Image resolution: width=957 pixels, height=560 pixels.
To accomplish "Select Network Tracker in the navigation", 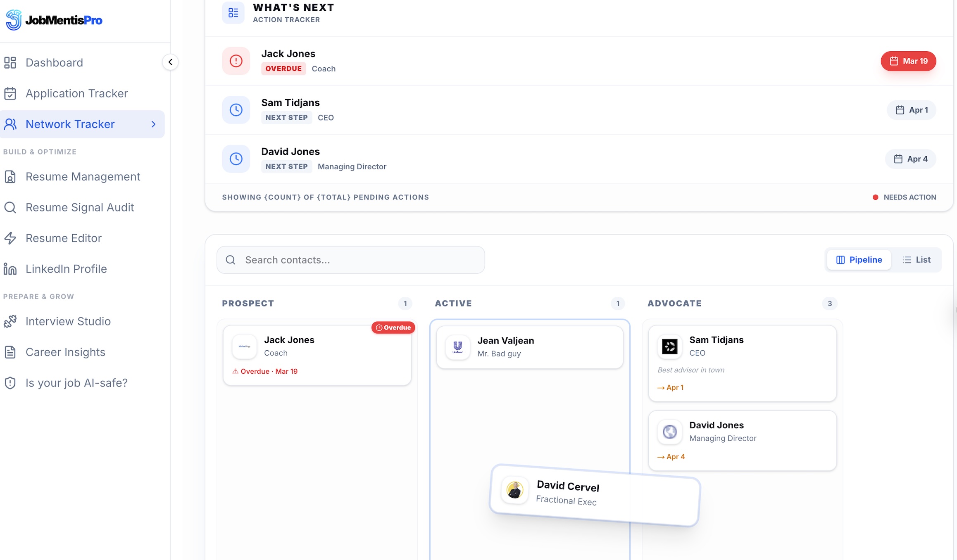I will point(70,124).
